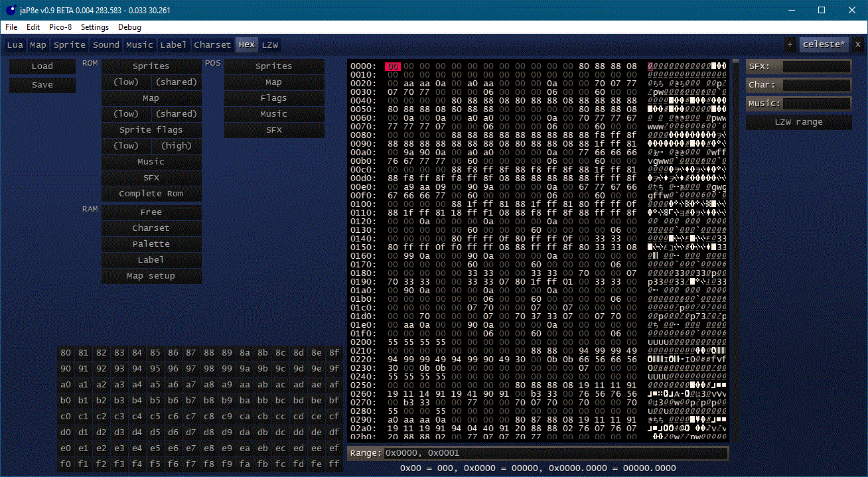
Task: Open the Charset tab
Action: [212, 44]
